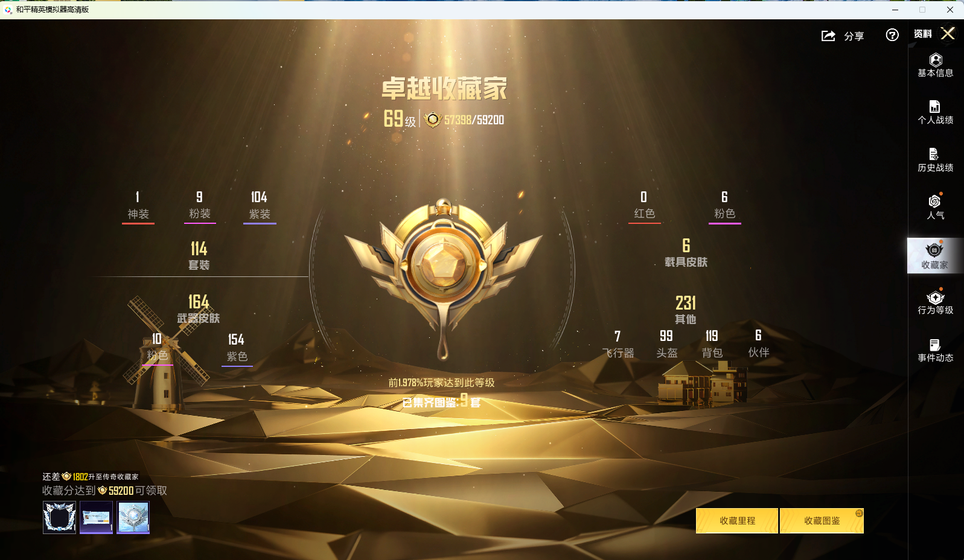Image resolution: width=964 pixels, height=560 pixels.
Task: Open the 收藏图鉴 button
Action: click(822, 521)
